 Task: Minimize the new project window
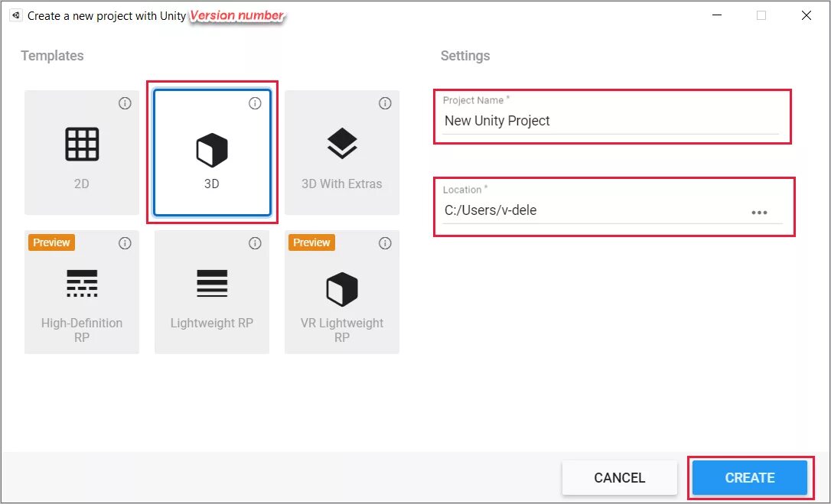coord(717,15)
